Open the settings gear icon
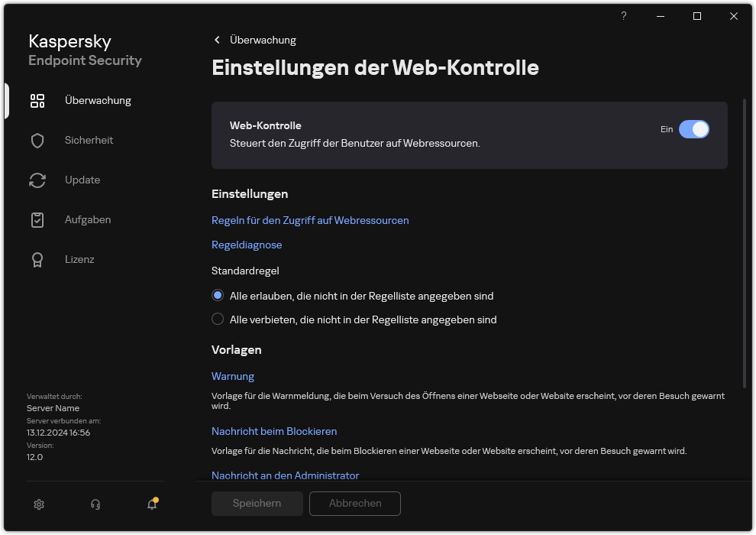Viewport: 756px width, 535px height. point(39,504)
